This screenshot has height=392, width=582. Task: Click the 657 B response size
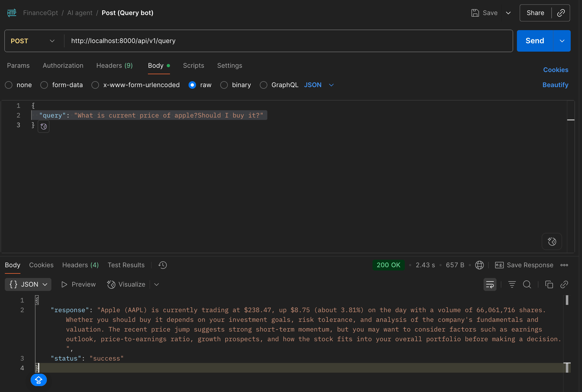click(455, 265)
